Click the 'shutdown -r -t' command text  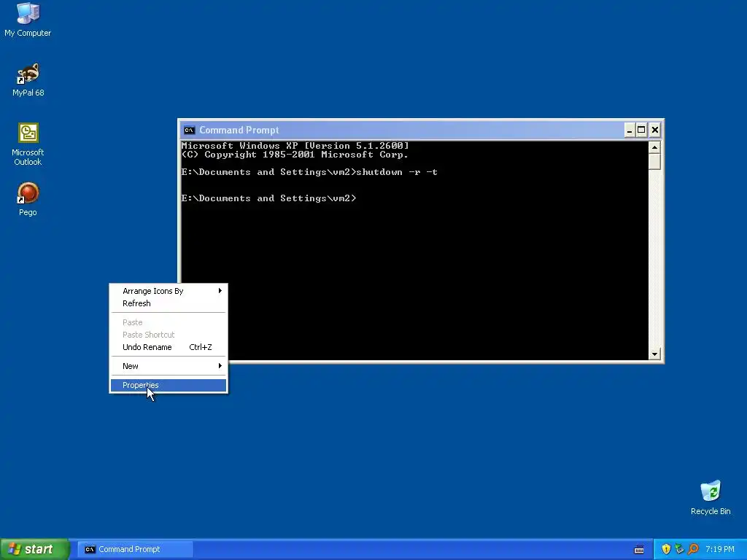(397, 172)
